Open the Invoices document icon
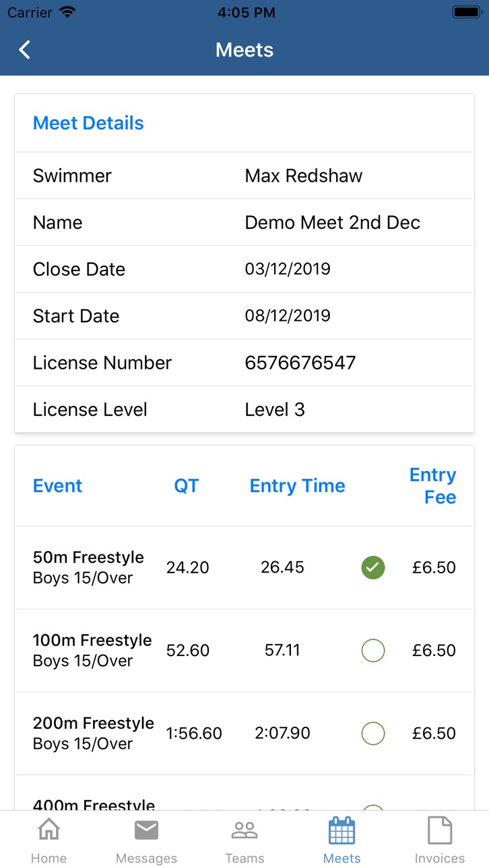Image resolution: width=489 pixels, height=868 pixels. (x=440, y=830)
